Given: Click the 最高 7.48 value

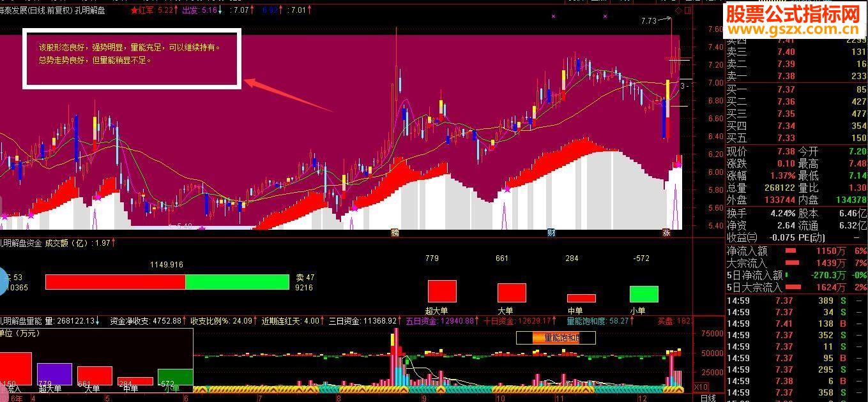Looking at the screenshot, I should (858, 164).
